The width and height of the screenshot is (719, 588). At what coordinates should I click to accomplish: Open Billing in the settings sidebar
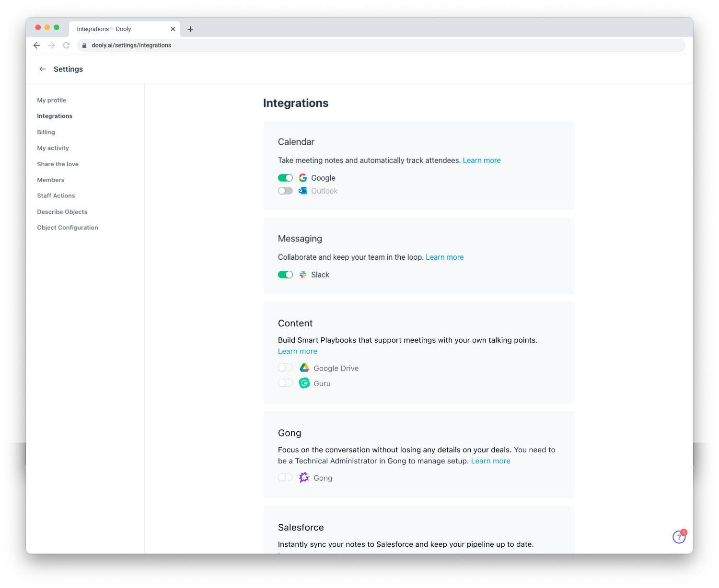[46, 132]
